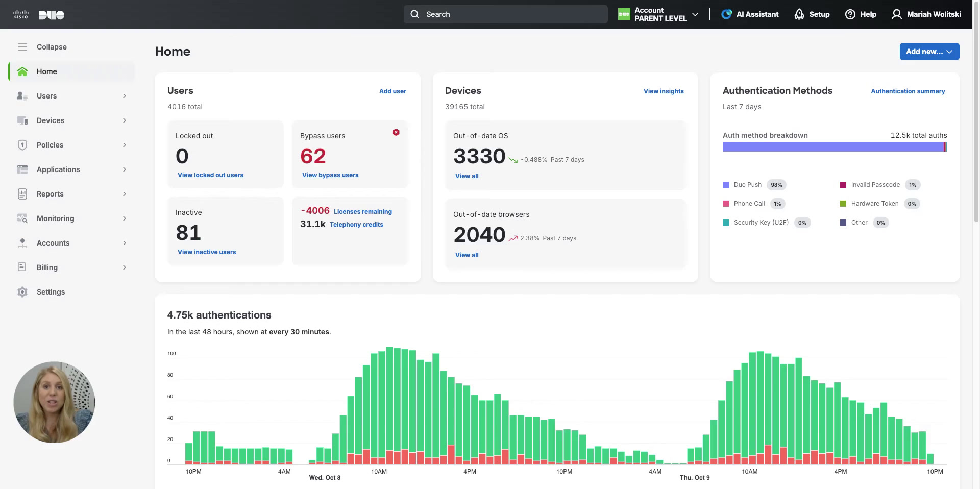Viewport: 980px width, 489px height.
Task: Click the Policies shield icon
Action: click(22, 145)
